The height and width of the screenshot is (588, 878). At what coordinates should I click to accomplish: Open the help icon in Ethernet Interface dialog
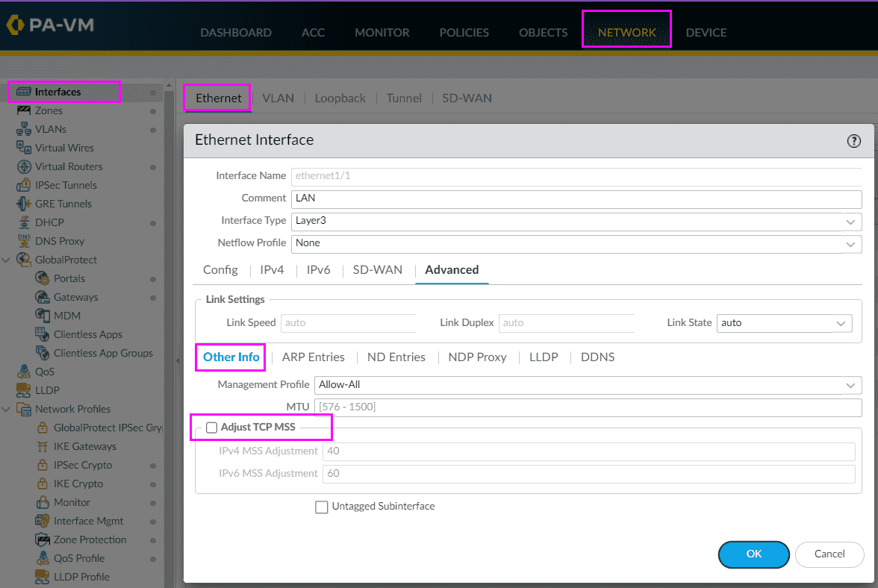[853, 141]
